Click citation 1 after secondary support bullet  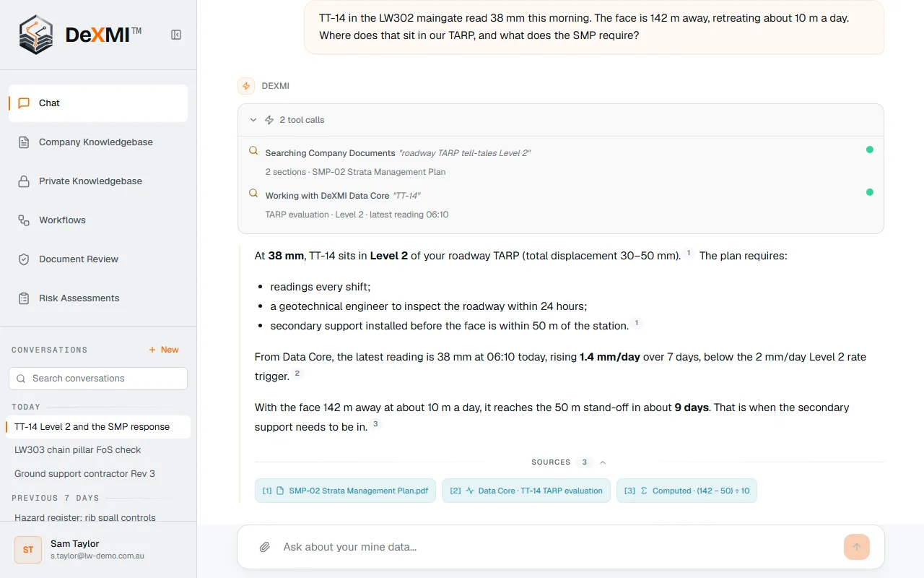pyautogui.click(x=637, y=323)
